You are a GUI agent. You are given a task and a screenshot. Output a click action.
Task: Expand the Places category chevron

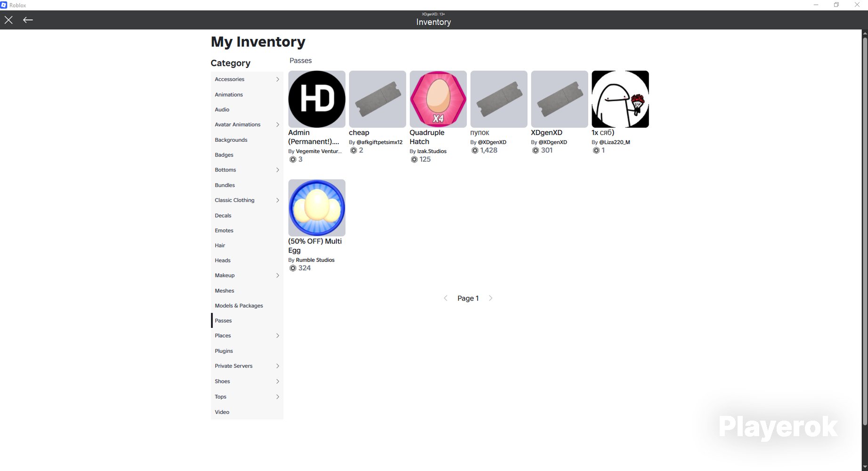coord(277,336)
